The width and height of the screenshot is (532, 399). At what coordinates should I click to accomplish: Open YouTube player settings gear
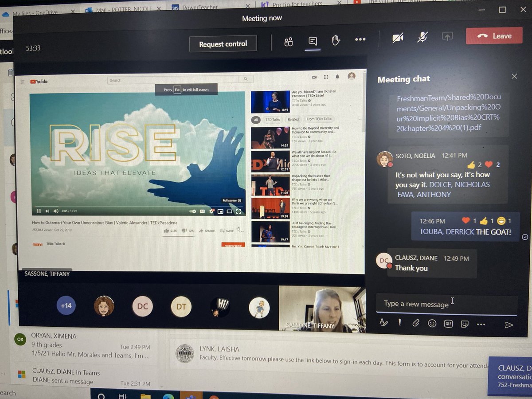pos(211,211)
